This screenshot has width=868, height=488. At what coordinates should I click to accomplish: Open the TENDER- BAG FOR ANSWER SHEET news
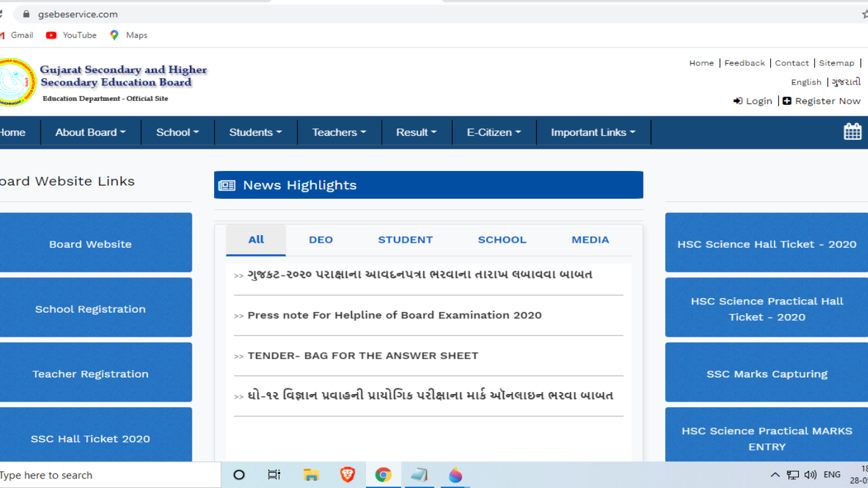click(x=363, y=356)
